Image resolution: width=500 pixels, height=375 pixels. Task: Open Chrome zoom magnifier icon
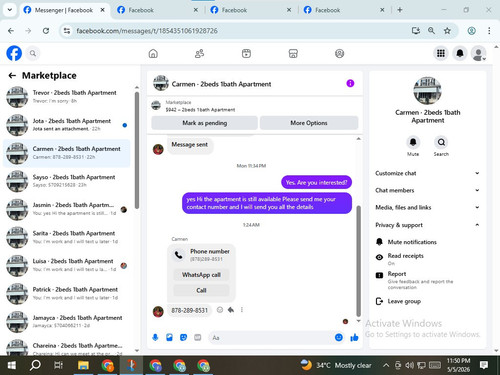pyautogui.click(x=431, y=31)
